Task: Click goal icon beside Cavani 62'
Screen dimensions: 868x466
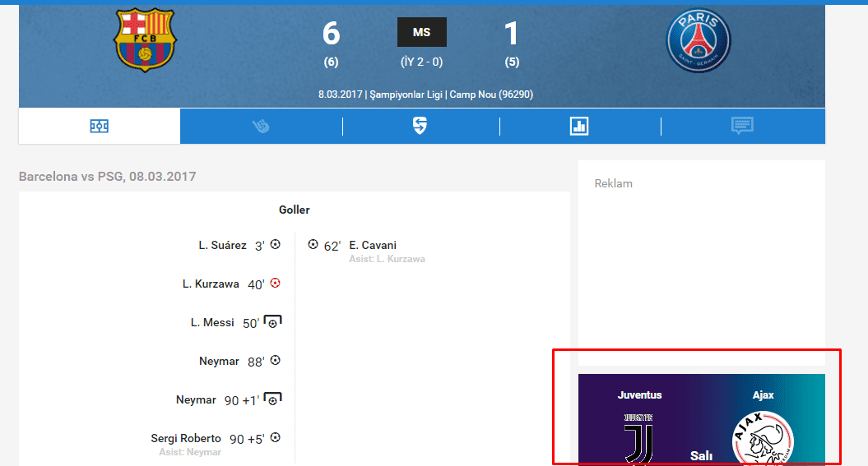Action: click(313, 244)
